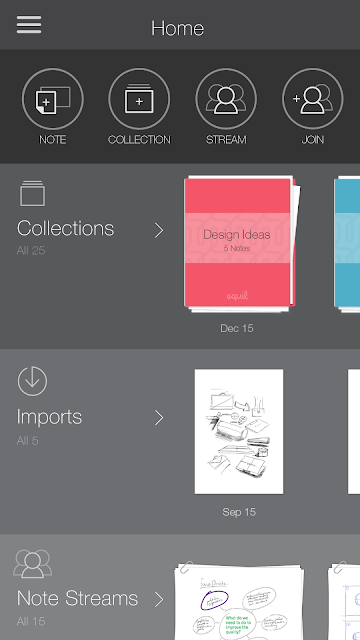
Task: Open the sketch import from Sep 15
Action: click(x=239, y=431)
